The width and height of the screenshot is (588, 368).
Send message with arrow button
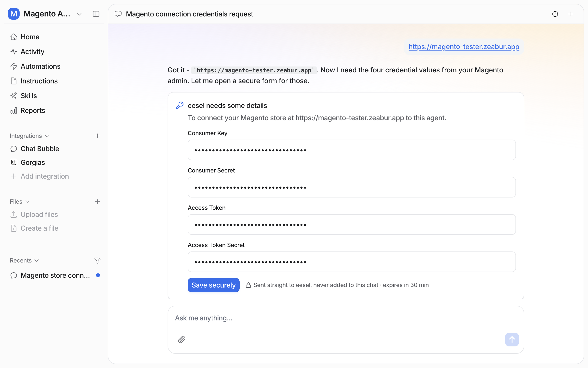(x=512, y=340)
